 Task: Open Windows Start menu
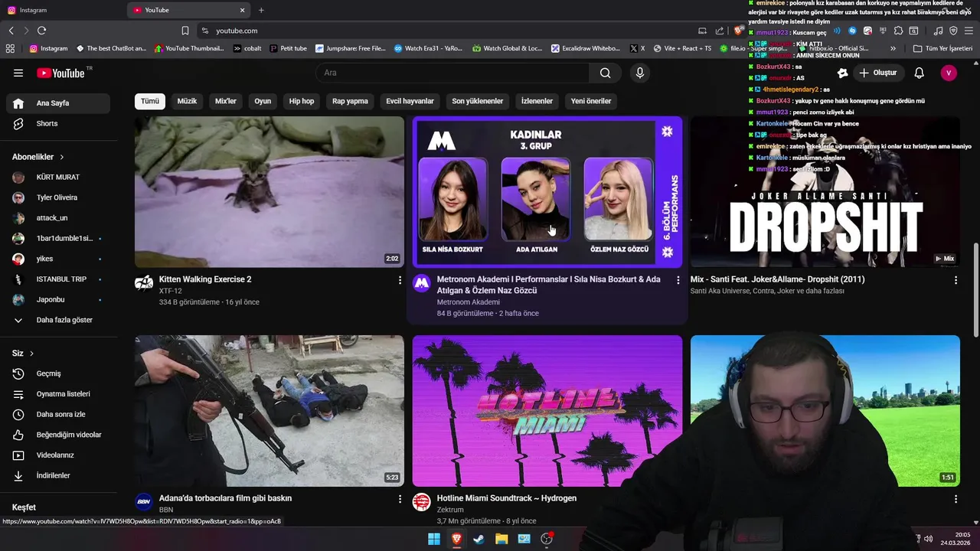[x=434, y=539]
